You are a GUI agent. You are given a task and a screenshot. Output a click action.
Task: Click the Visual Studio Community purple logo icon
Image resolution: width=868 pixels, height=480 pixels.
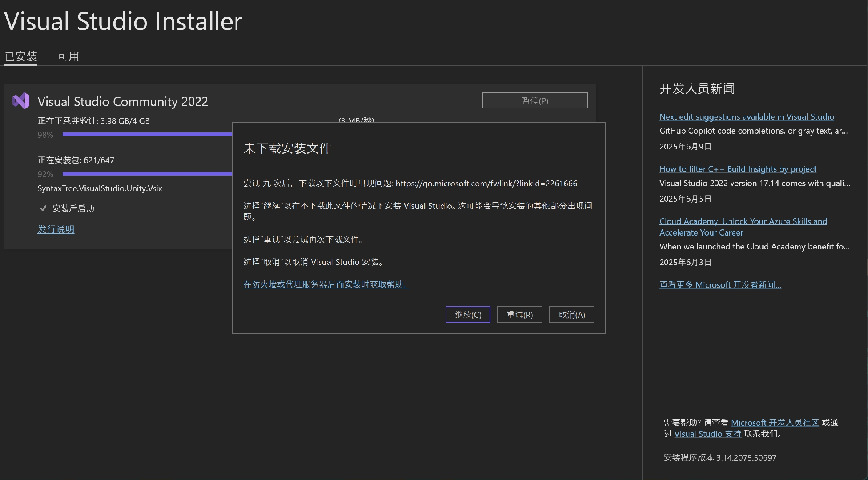point(21,101)
